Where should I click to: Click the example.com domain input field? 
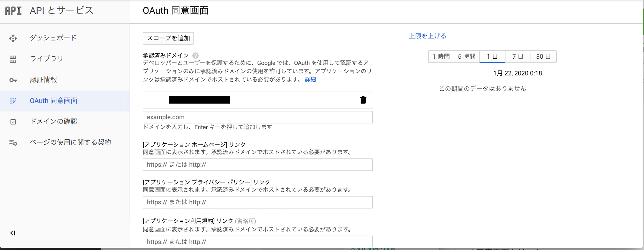(x=257, y=117)
